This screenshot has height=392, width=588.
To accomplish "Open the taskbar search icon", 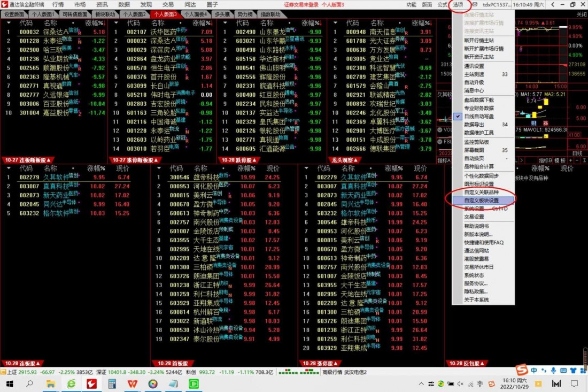I will [29, 384].
